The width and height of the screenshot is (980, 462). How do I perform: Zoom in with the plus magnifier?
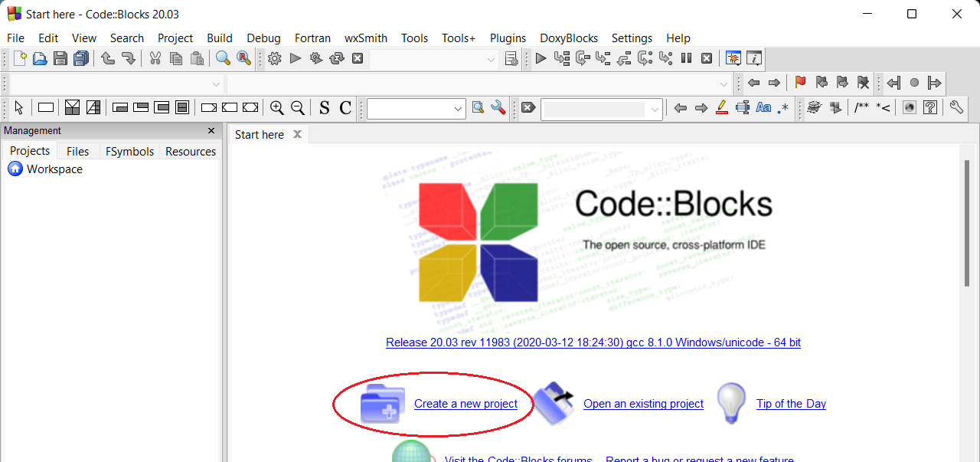tap(277, 108)
